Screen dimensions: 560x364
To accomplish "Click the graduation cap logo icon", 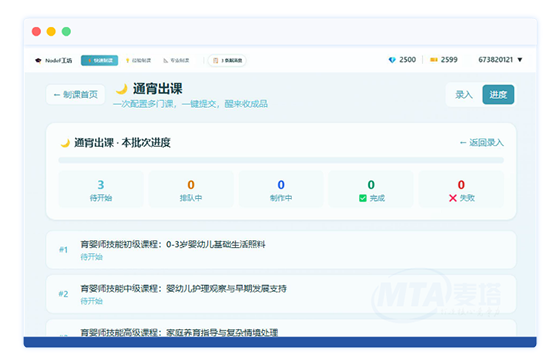I will 38,60.
